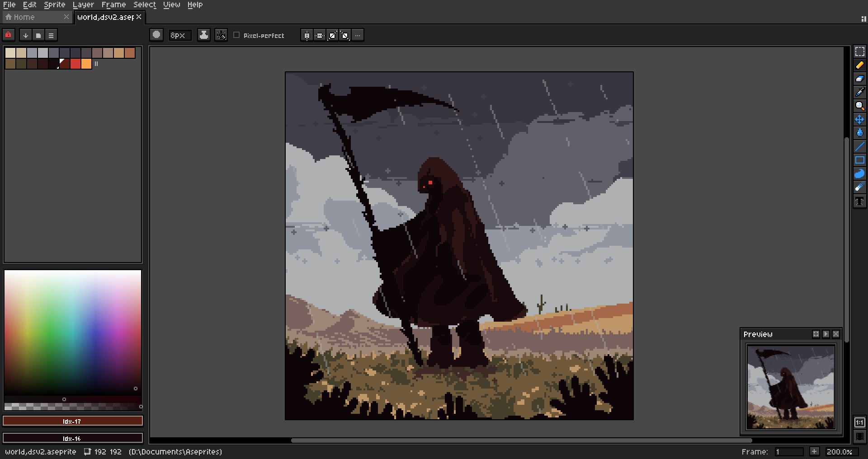
Task: Open the symmetry options ellipsis button
Action: [358, 35]
